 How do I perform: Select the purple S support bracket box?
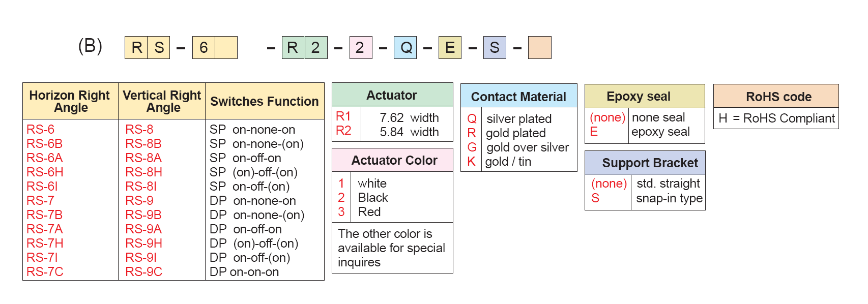tap(495, 47)
